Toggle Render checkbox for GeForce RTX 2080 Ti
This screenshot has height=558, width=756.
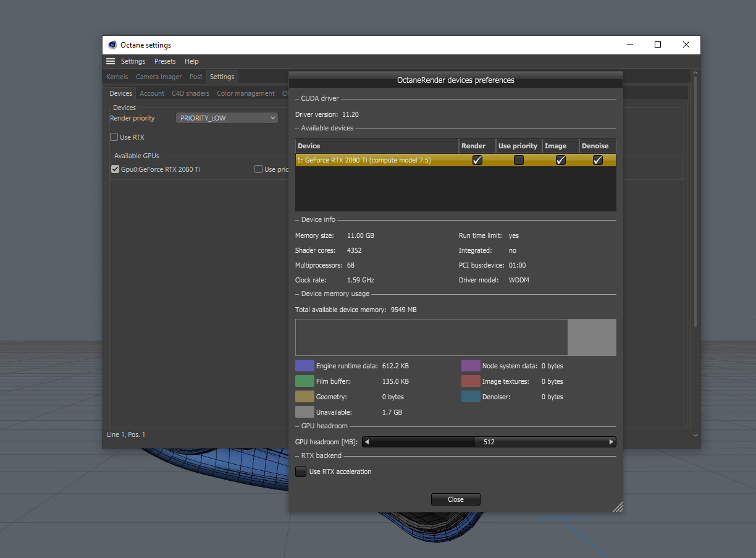477,160
